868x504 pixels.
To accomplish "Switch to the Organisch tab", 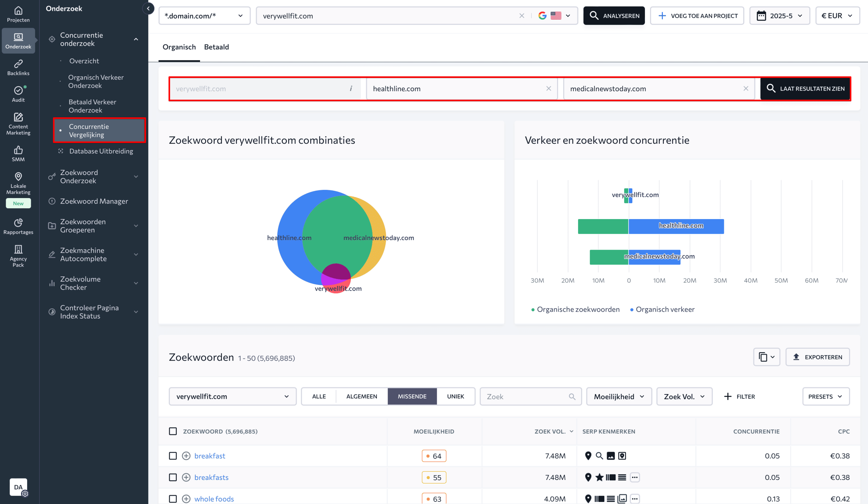I will click(179, 47).
